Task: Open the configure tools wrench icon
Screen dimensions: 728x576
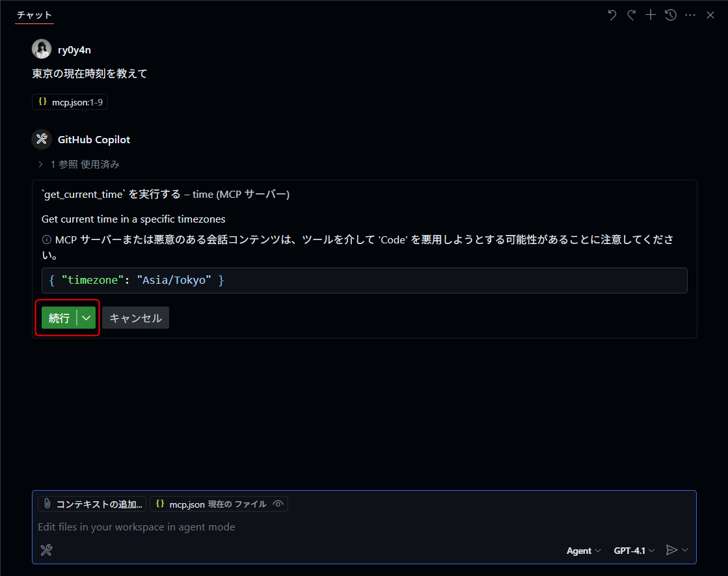Action: pyautogui.click(x=46, y=550)
